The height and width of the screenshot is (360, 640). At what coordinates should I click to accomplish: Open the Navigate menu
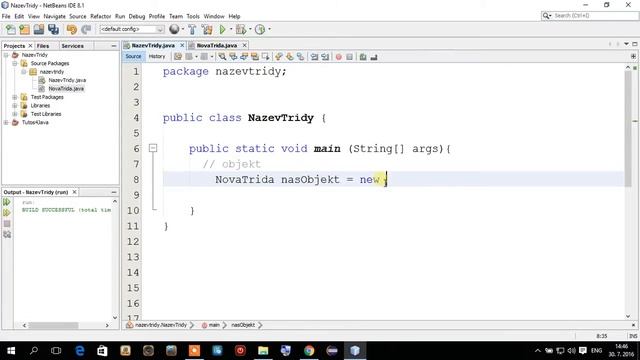(x=54, y=16)
